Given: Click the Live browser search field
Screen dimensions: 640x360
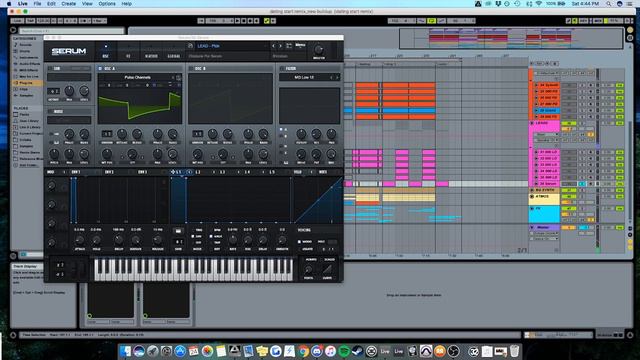Looking at the screenshot, I should [71, 31].
